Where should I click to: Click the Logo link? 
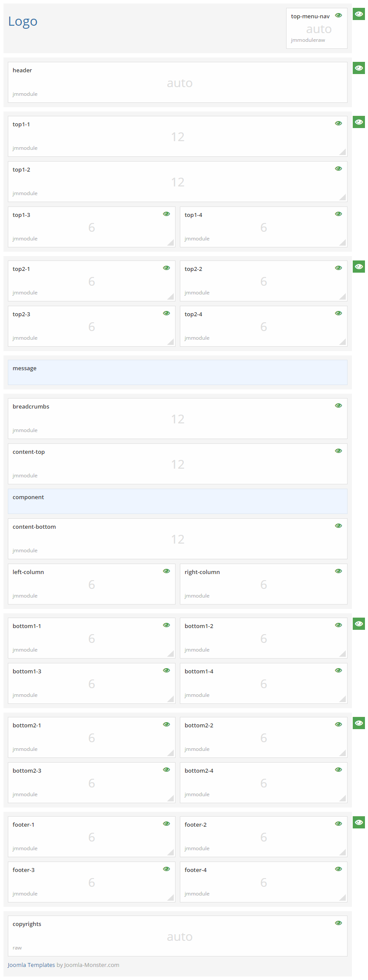tap(23, 21)
